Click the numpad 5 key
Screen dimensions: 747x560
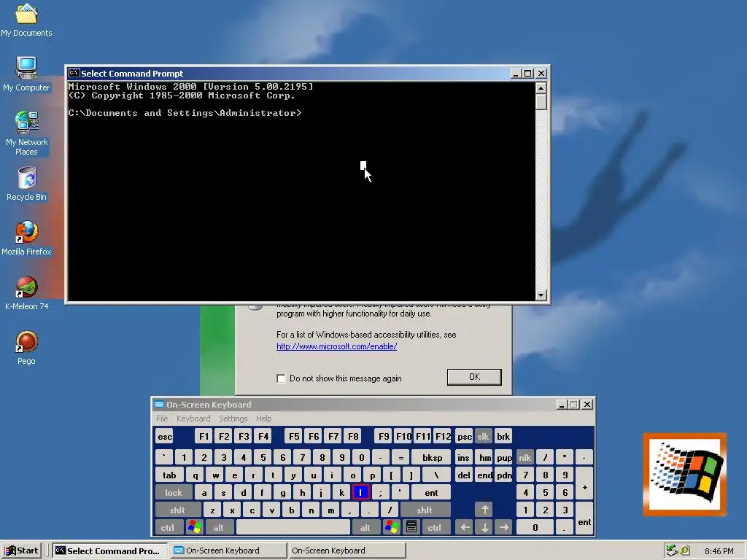(x=545, y=492)
